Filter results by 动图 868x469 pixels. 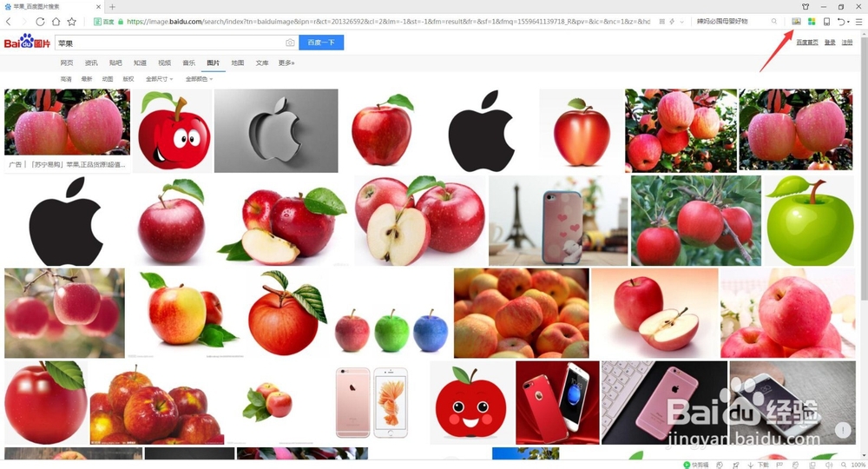pyautogui.click(x=108, y=79)
